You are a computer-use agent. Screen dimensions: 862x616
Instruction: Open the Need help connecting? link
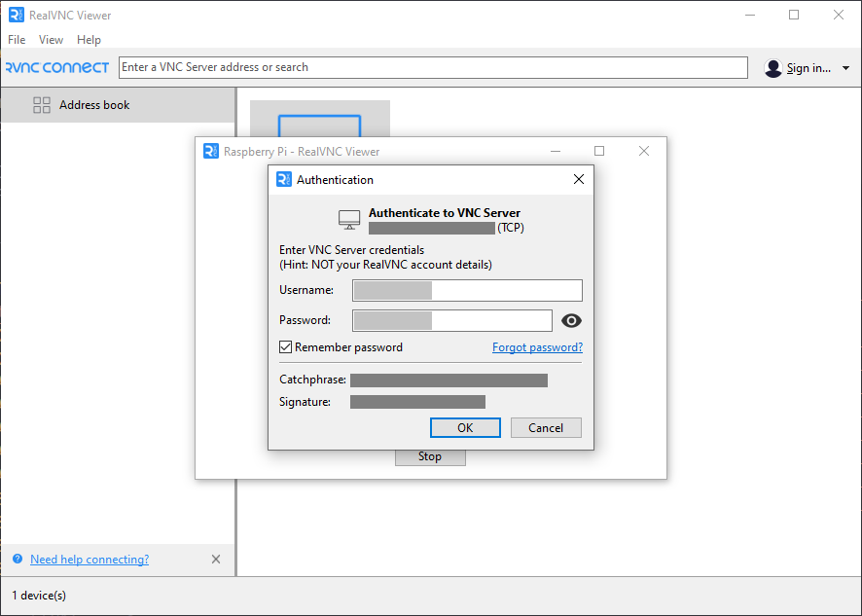pos(90,560)
